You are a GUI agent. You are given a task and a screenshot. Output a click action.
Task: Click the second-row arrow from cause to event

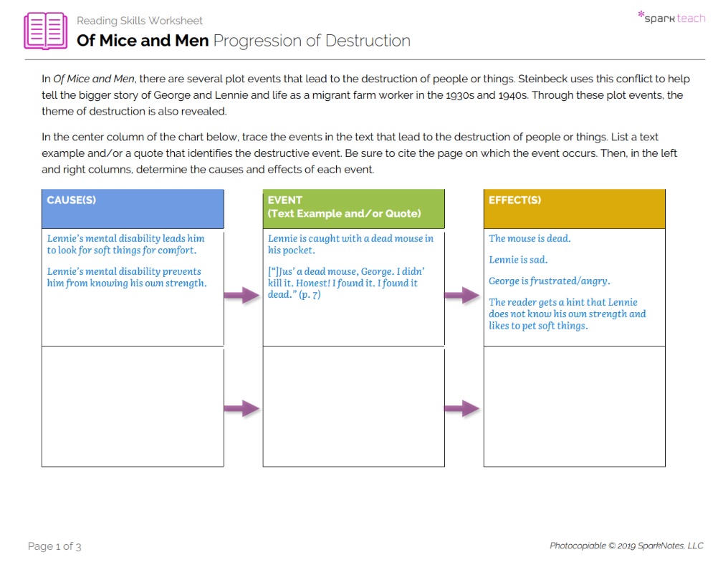click(x=242, y=408)
